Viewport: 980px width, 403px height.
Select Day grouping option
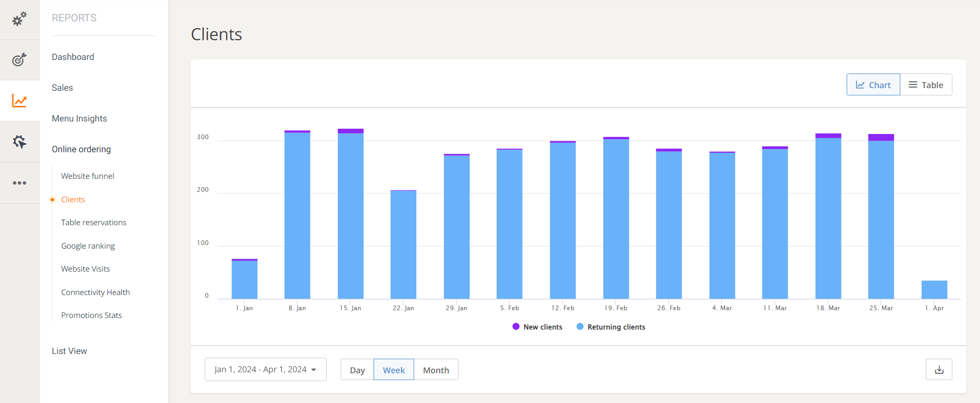pyautogui.click(x=357, y=370)
